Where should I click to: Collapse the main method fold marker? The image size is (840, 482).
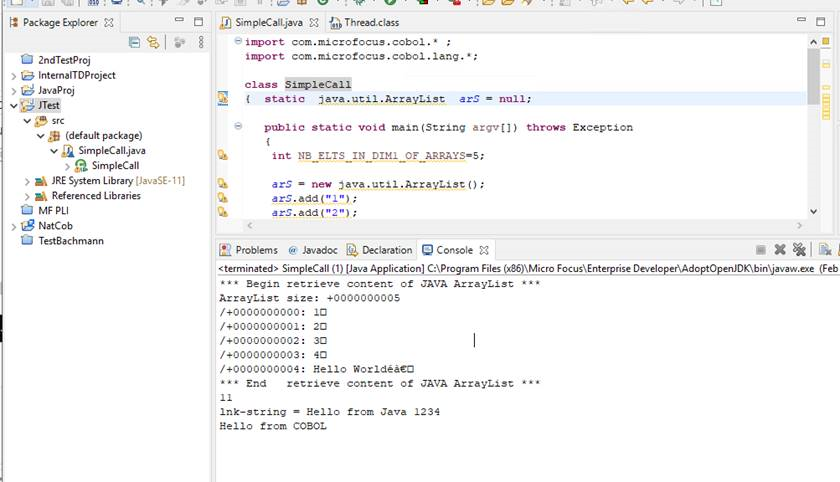tap(238, 127)
